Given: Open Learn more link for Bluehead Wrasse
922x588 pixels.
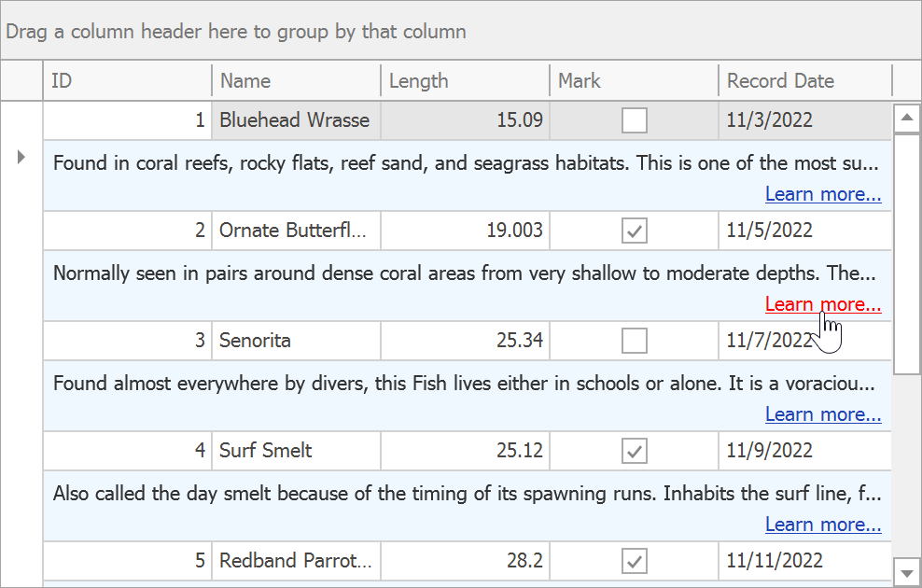Looking at the screenshot, I should coord(822,194).
